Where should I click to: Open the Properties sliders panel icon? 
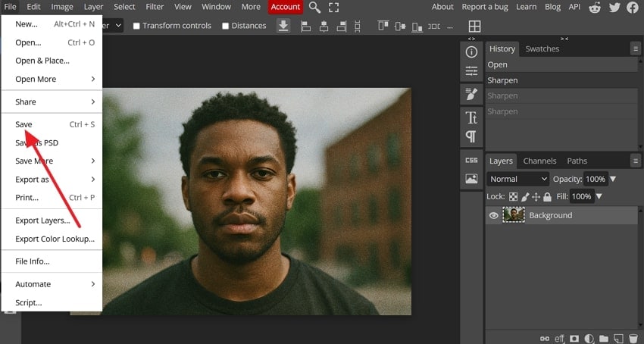click(x=471, y=71)
